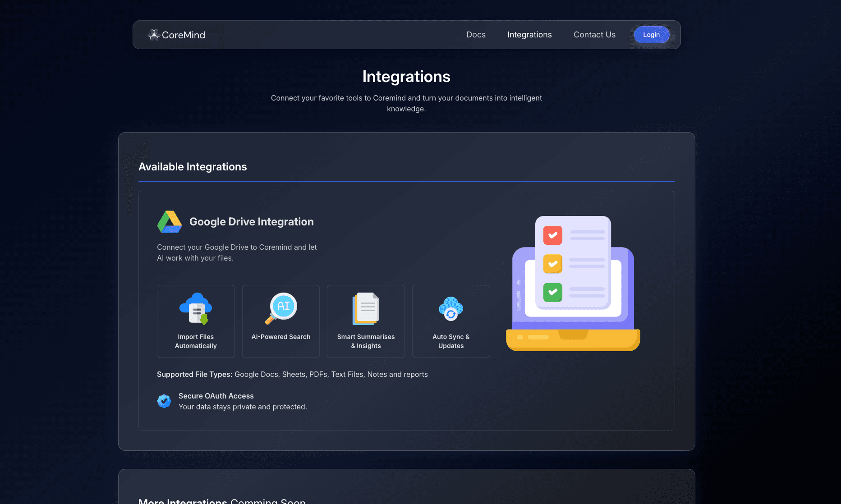Click the CoreMind brand name
Image resolution: width=841 pixels, height=504 pixels.
tap(184, 35)
